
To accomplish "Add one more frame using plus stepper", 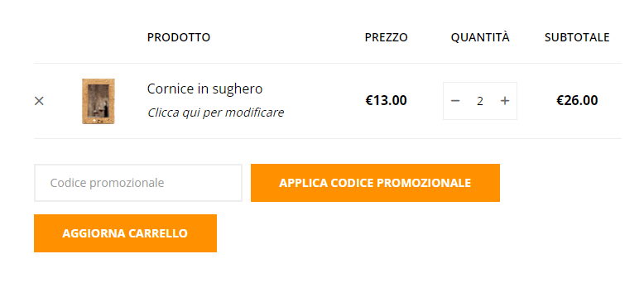I will (x=505, y=101).
